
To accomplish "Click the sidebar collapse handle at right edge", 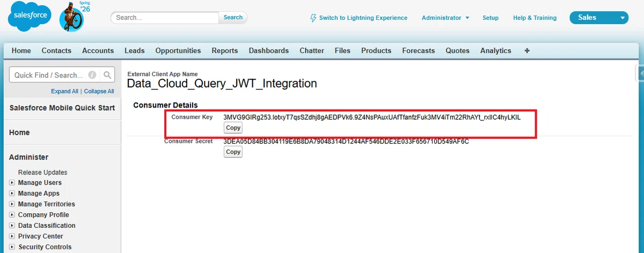I will click(640, 73).
